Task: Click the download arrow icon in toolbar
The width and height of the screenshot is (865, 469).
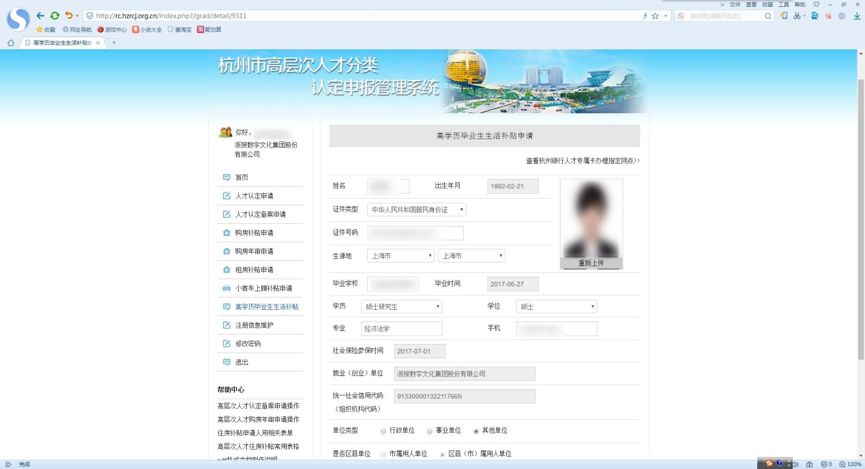Action: [857, 16]
